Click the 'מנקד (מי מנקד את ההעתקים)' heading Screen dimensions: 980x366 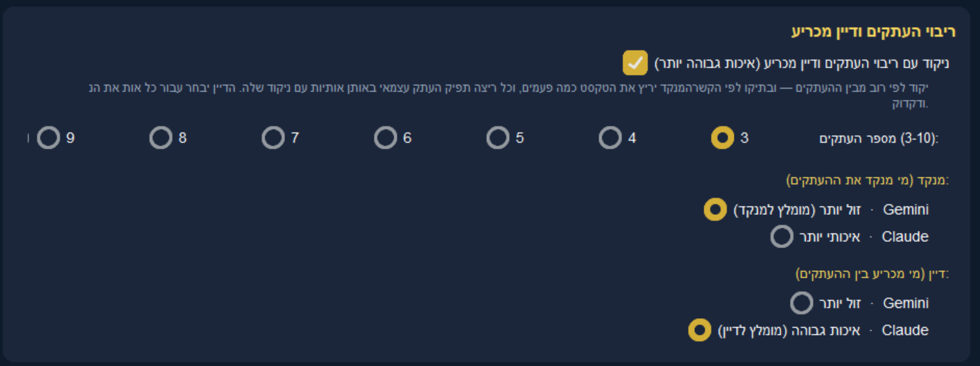pos(867,181)
